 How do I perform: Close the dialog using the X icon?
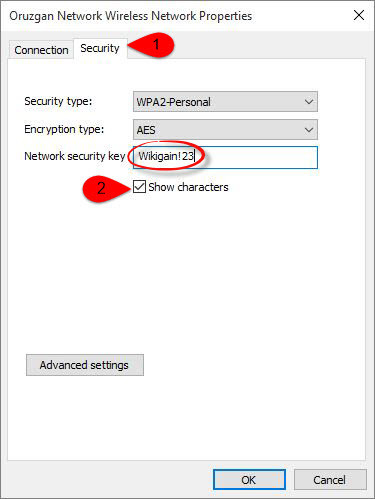pos(359,15)
